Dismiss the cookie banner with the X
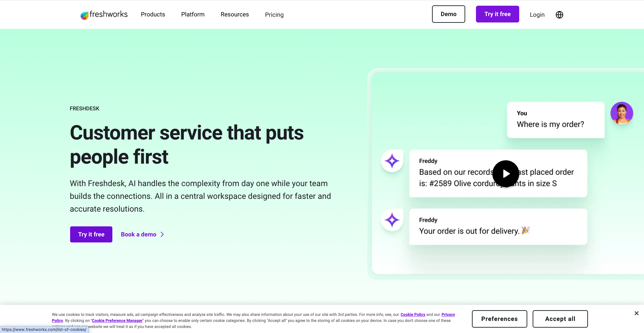The height and width of the screenshot is (333, 644). click(636, 313)
